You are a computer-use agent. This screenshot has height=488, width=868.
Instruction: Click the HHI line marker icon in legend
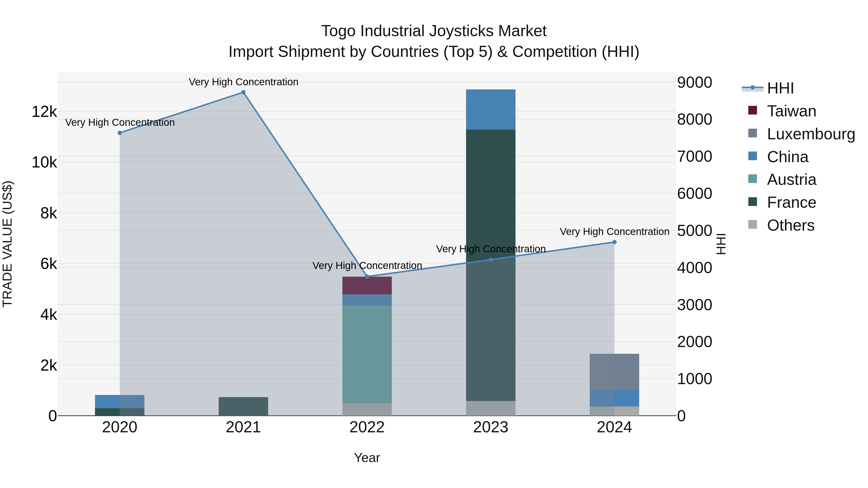pos(753,87)
